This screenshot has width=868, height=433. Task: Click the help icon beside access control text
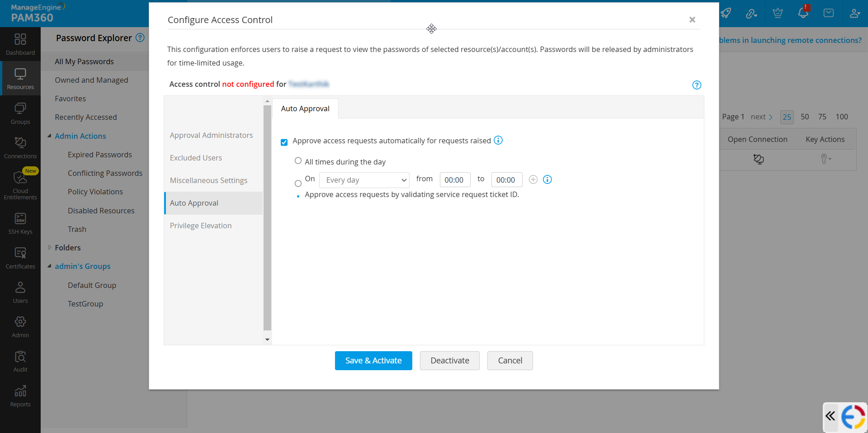pos(697,85)
